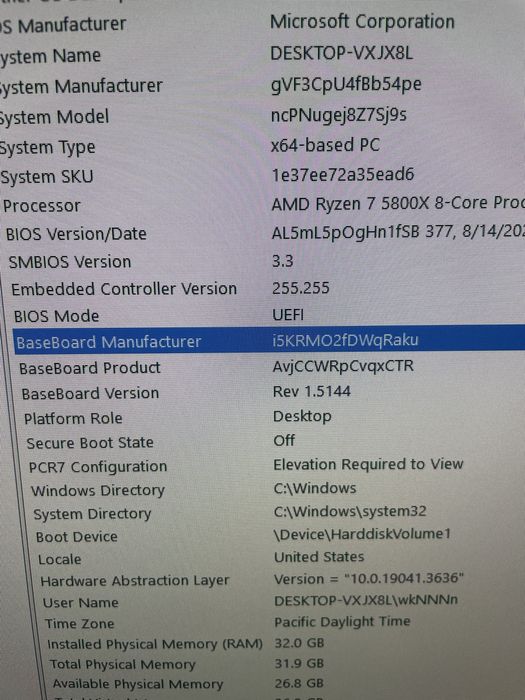The height and width of the screenshot is (700, 525).
Task: Select the Platform Role row label
Action: pyautogui.click(x=73, y=418)
